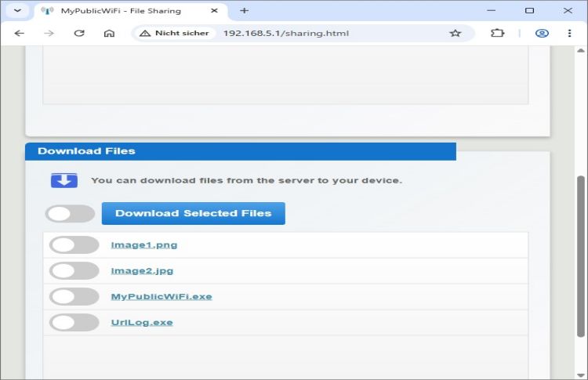The image size is (588, 380).
Task: Minimize the browser window
Action: (x=492, y=10)
